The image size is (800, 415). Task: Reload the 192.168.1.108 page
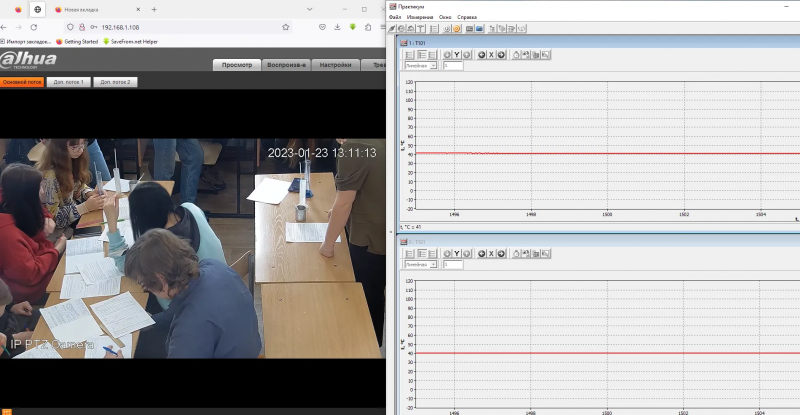[x=34, y=27]
